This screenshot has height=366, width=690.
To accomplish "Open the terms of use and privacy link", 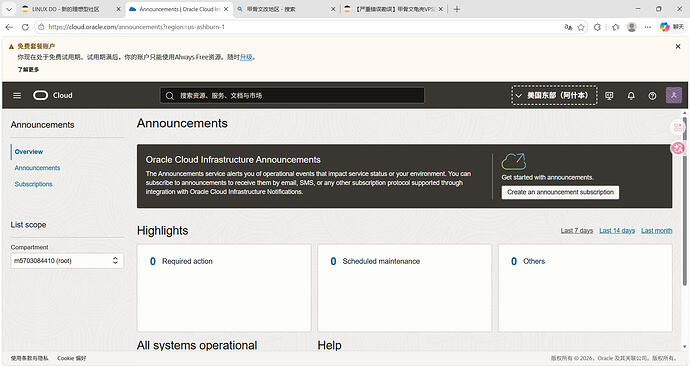I will (29, 358).
